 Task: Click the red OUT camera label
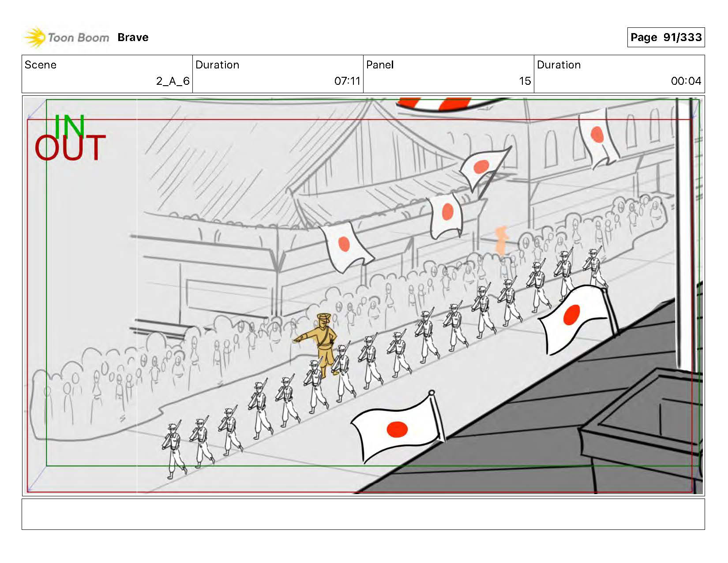tap(70, 148)
